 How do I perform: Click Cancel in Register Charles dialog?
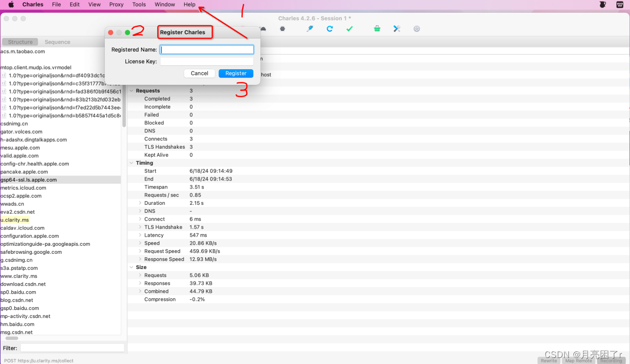pyautogui.click(x=199, y=73)
